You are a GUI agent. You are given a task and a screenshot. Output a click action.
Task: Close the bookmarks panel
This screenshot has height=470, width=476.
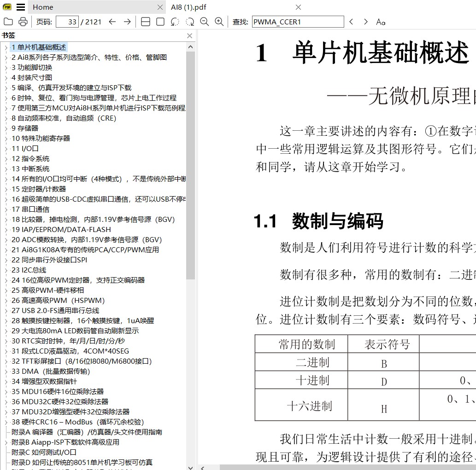coord(190,36)
